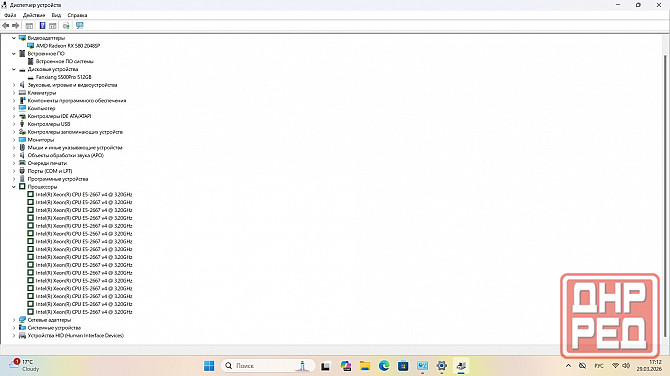Launch Copilot from the taskbar
This screenshot has width=670, height=376.
coord(346,366)
